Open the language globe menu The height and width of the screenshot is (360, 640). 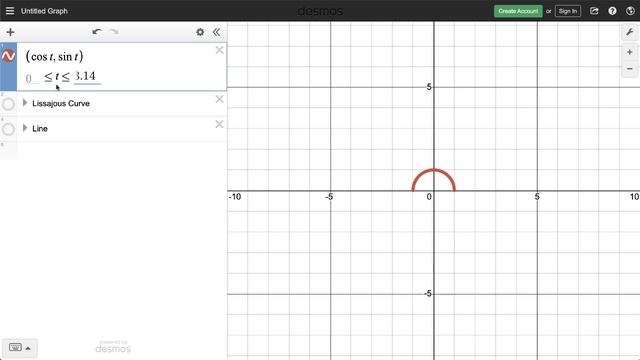[x=630, y=11]
